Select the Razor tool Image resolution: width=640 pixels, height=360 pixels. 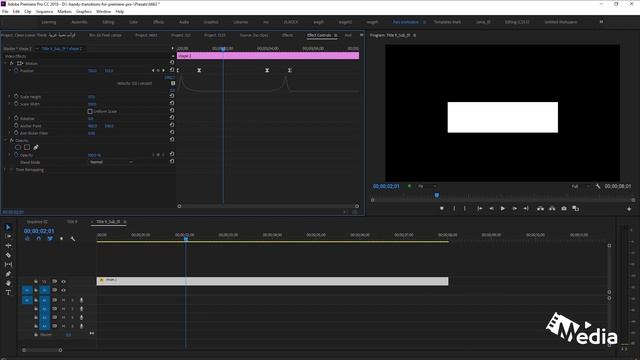(8, 255)
